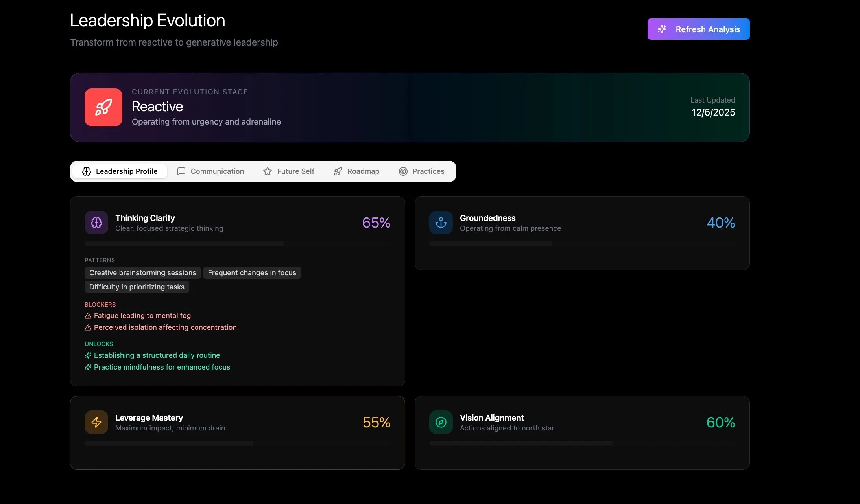Image resolution: width=860 pixels, height=504 pixels.
Task: Expand the Vision Alignment card
Action: pos(581,432)
